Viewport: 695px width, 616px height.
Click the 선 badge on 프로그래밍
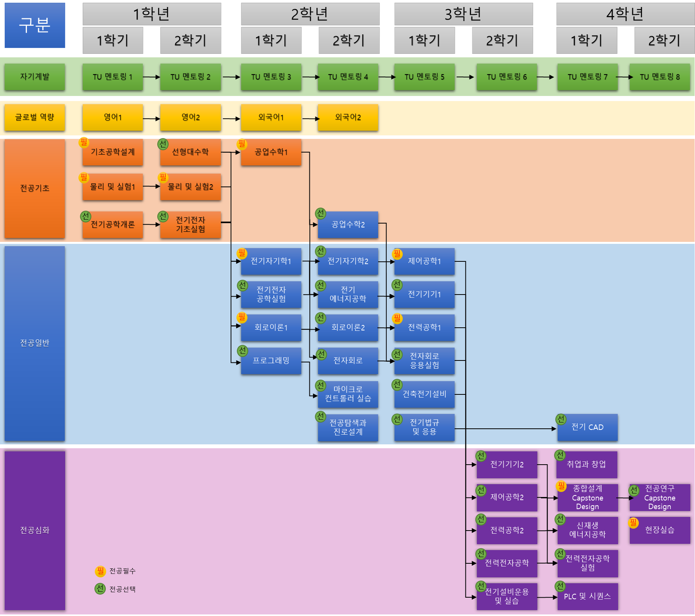pyautogui.click(x=242, y=351)
